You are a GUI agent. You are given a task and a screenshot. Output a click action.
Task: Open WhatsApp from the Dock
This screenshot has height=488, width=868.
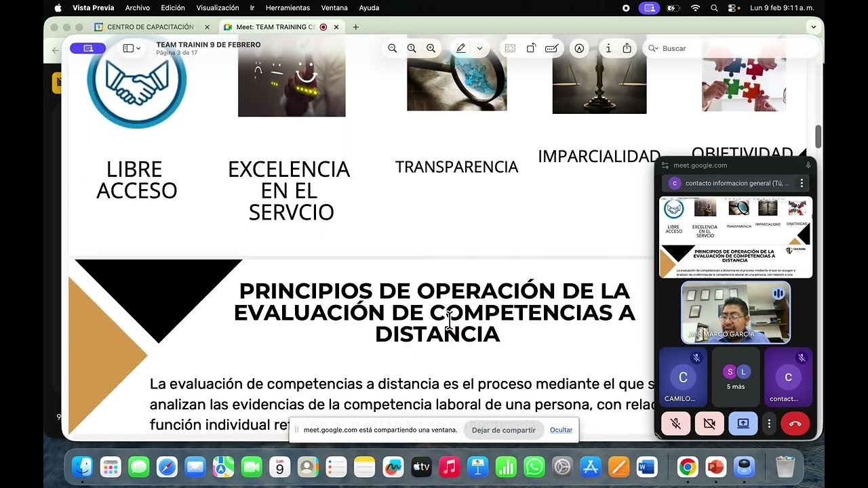click(534, 467)
